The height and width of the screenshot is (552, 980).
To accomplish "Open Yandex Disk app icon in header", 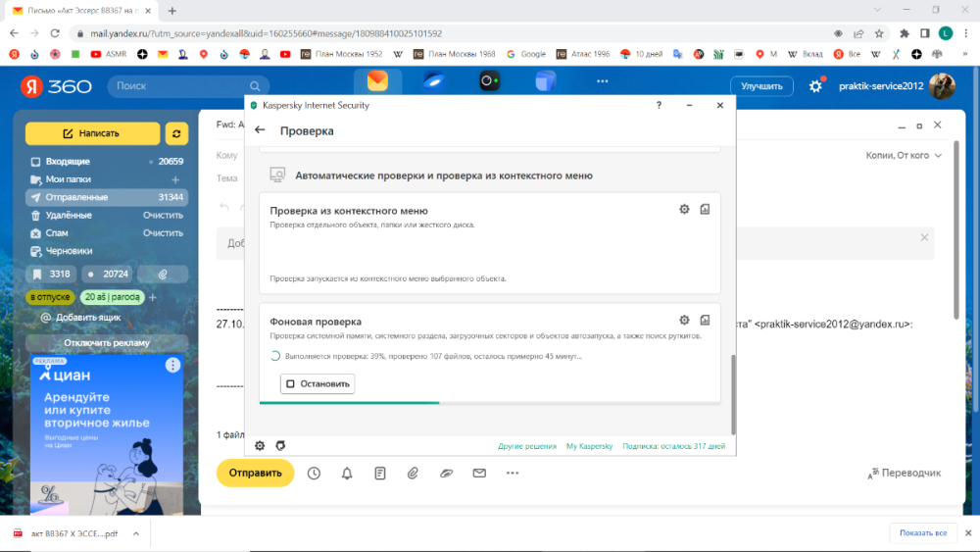I will [x=434, y=81].
